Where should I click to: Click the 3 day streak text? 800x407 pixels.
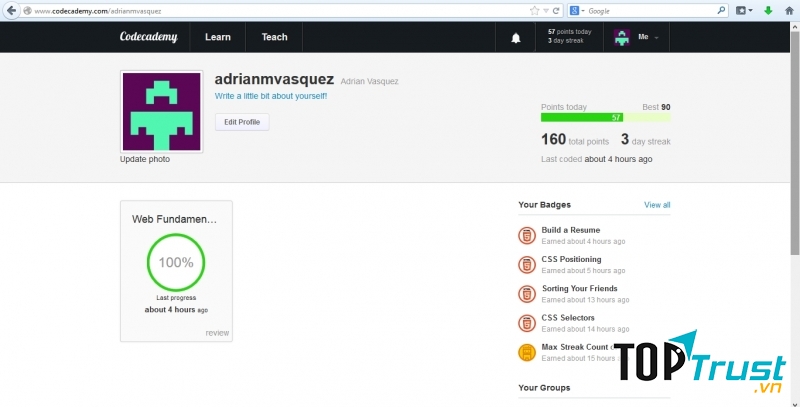pyautogui.click(x=645, y=139)
